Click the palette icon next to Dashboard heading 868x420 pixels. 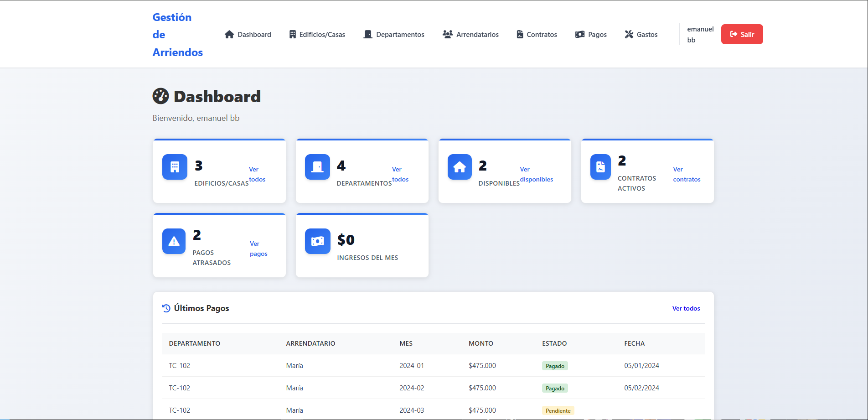160,96
